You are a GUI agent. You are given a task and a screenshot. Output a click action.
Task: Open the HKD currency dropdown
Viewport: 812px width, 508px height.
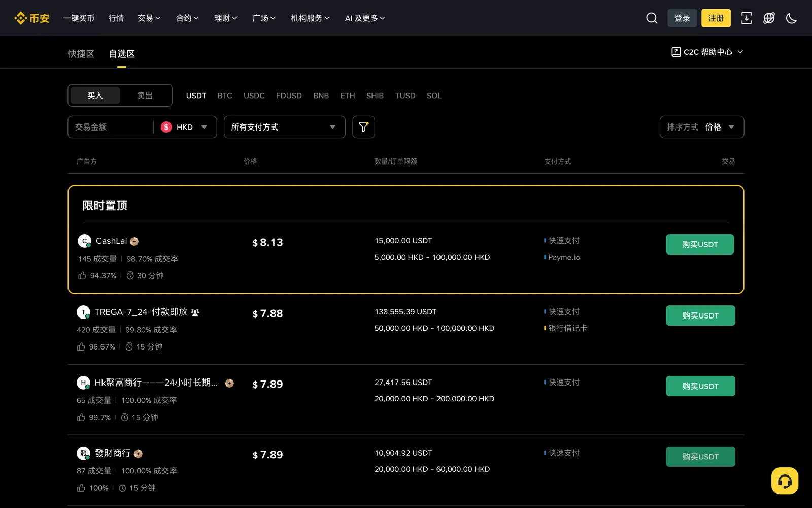pos(185,127)
